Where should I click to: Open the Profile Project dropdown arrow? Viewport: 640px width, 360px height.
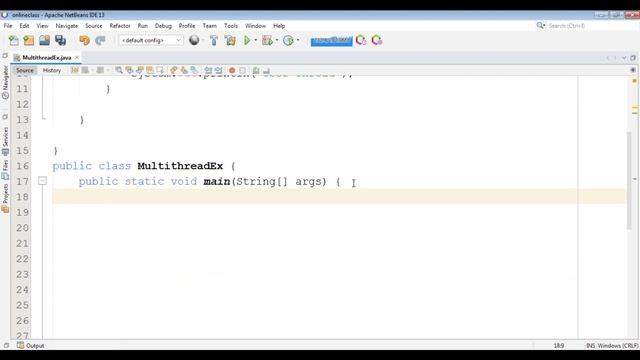[x=298, y=40]
